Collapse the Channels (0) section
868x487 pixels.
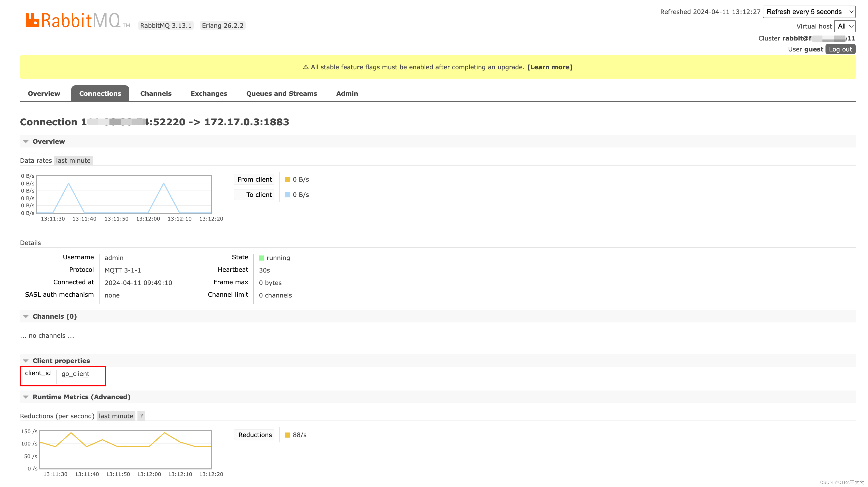pos(26,317)
